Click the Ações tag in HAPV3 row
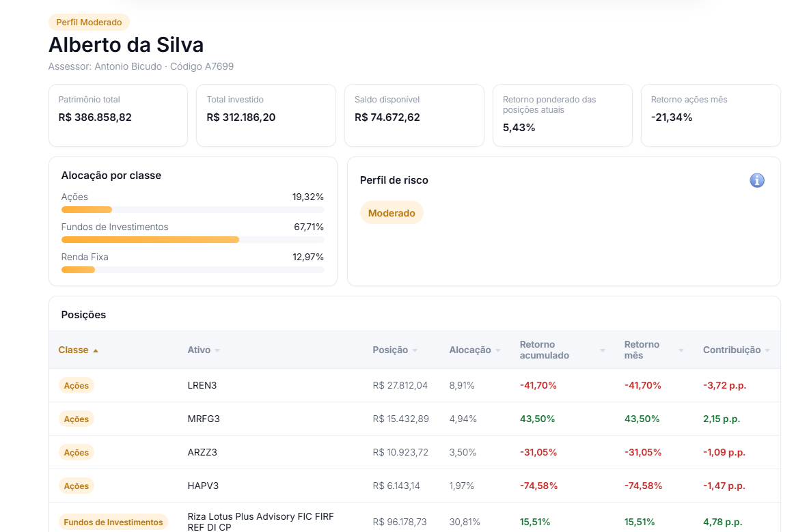 coord(77,486)
